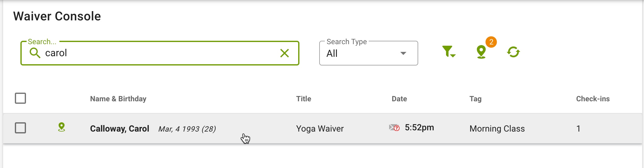The image size is (644, 168).
Task: Check the box for Calloway, Carol row
Action: point(20,128)
